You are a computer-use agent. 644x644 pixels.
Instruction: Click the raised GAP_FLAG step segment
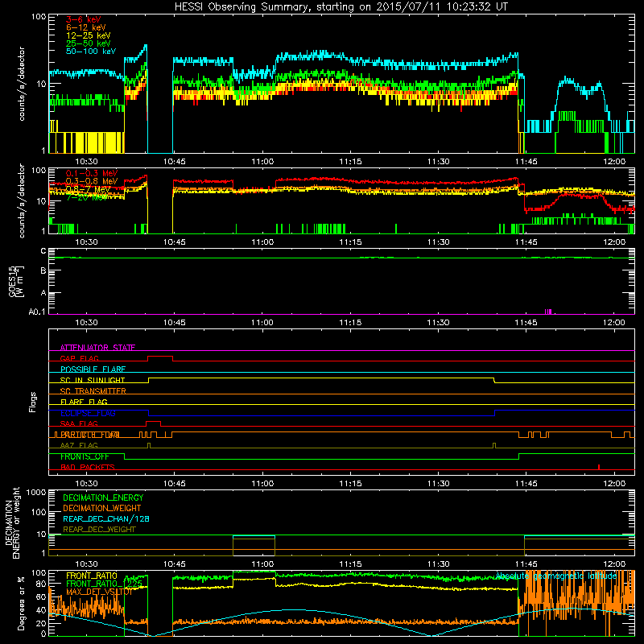[x=160, y=357]
